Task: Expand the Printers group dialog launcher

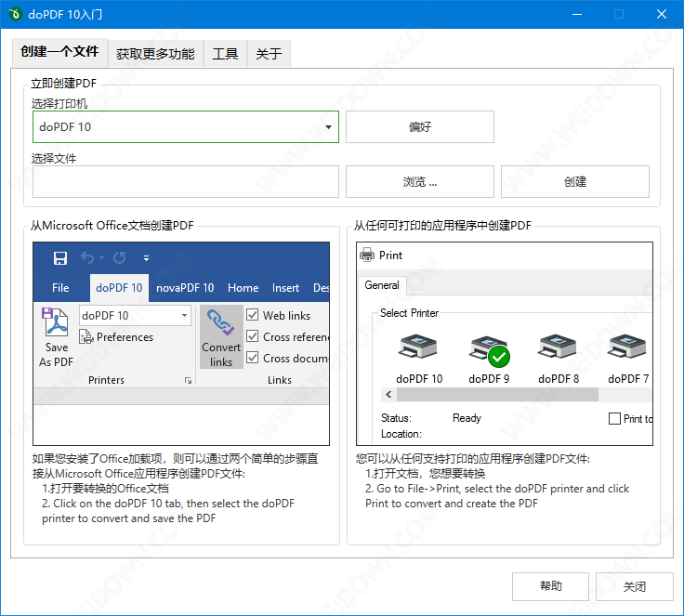Action: (x=189, y=380)
